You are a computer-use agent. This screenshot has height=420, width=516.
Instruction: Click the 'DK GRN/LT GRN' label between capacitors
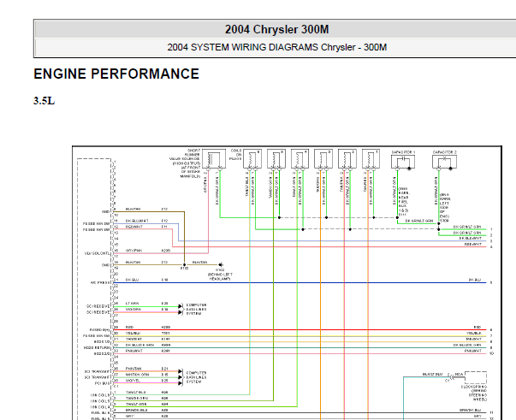[419, 221]
